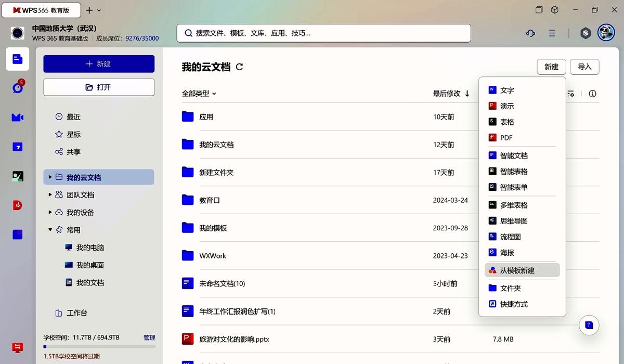
Task: Click the university logo icon
Action: tap(18, 33)
